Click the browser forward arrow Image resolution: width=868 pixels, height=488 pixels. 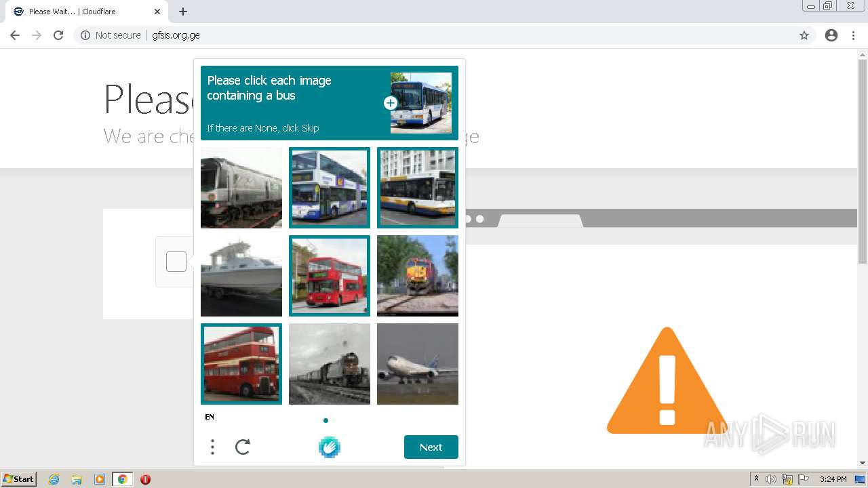point(37,35)
